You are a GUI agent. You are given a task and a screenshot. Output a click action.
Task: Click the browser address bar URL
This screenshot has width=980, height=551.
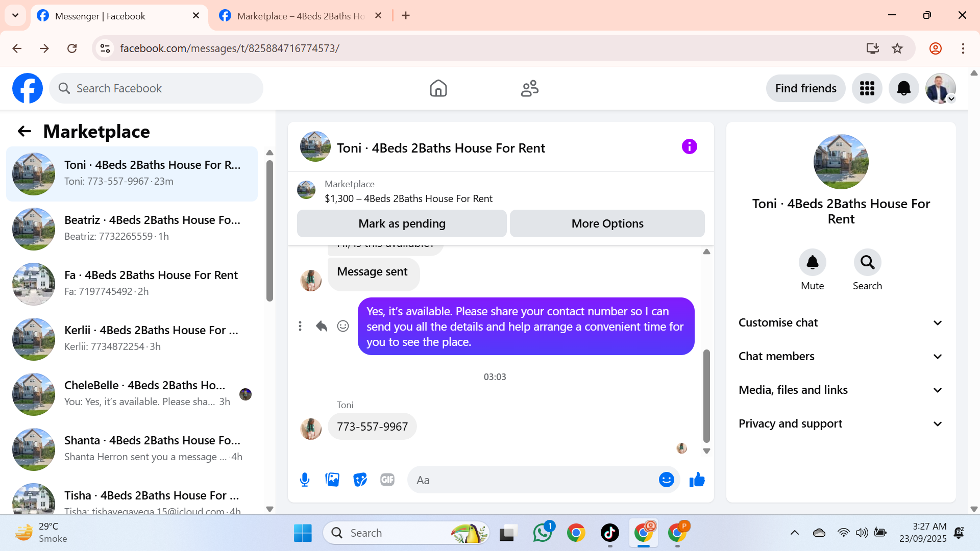click(230, 48)
